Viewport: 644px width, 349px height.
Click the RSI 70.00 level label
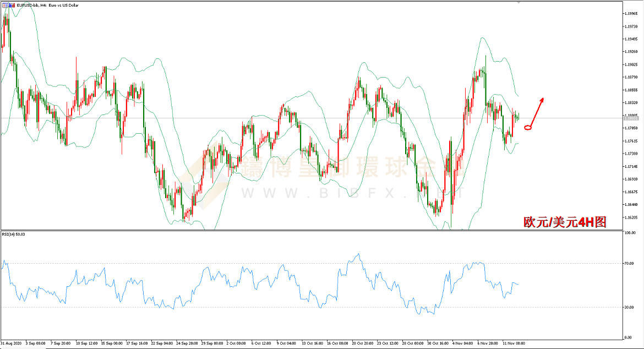coord(629,264)
